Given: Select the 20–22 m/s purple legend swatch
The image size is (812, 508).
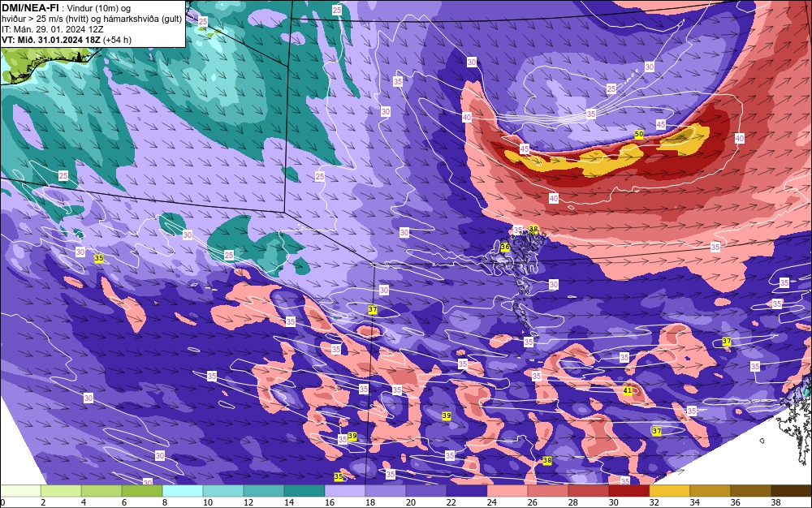Looking at the screenshot, I should [426, 491].
